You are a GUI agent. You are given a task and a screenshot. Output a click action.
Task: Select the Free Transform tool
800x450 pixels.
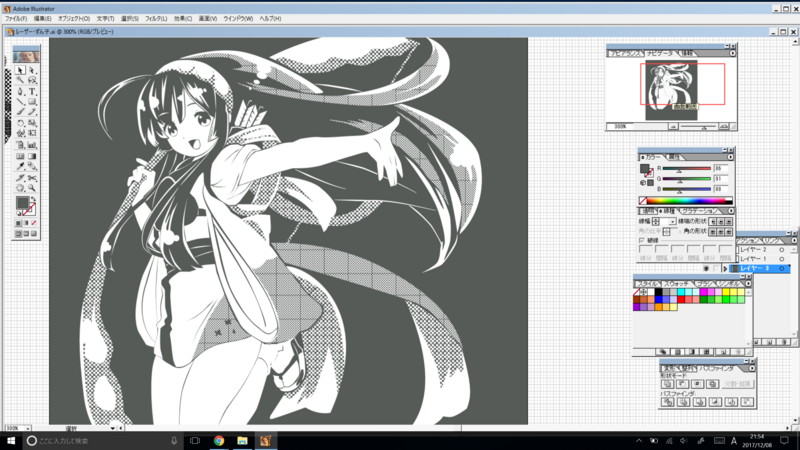pos(32,133)
